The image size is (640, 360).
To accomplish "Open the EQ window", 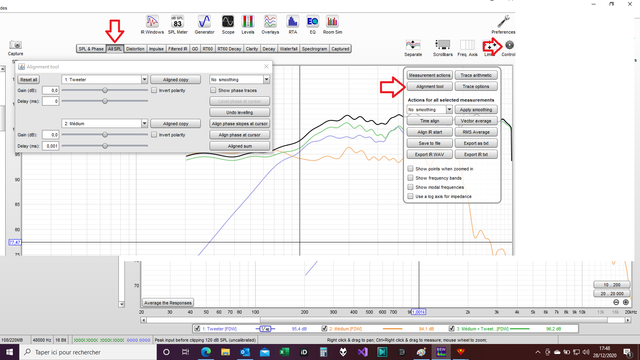I will [x=313, y=24].
